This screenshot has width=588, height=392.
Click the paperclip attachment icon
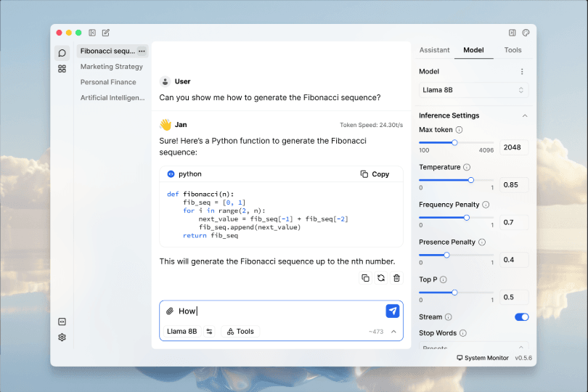click(x=170, y=311)
